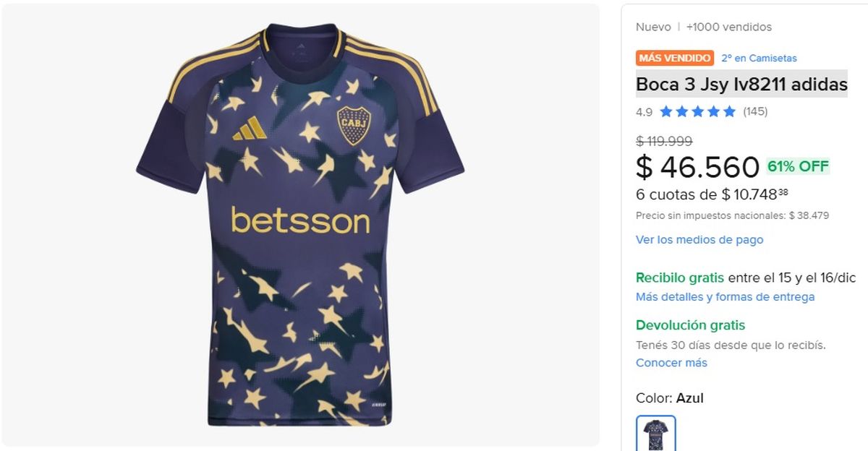Open "Ver los medios de pago"
The image size is (868, 451).
(699, 239)
